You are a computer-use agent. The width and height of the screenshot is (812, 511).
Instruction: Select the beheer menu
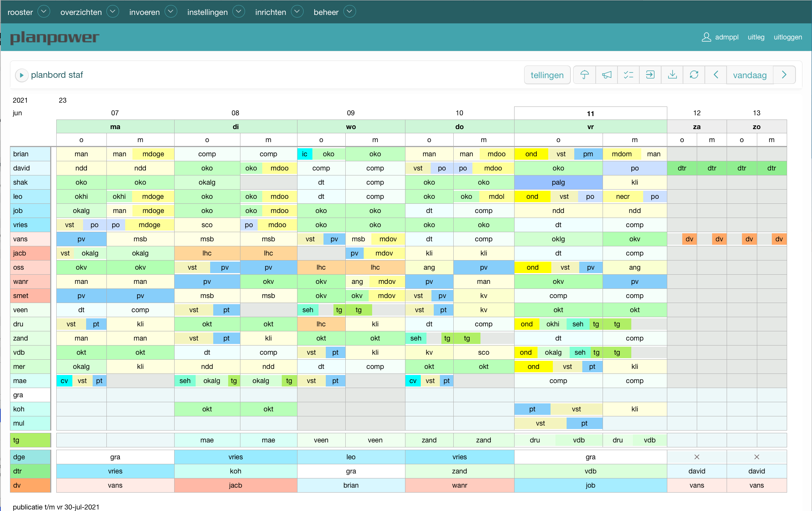pyautogui.click(x=326, y=12)
